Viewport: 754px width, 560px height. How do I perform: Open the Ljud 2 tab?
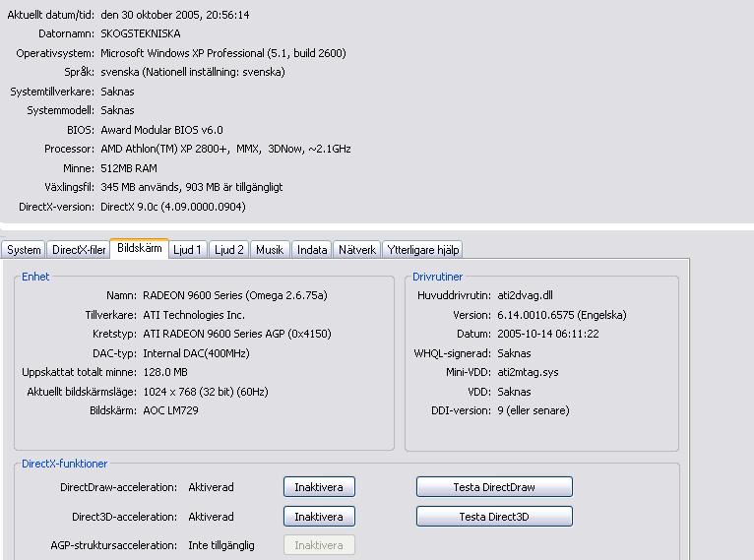coord(229,250)
